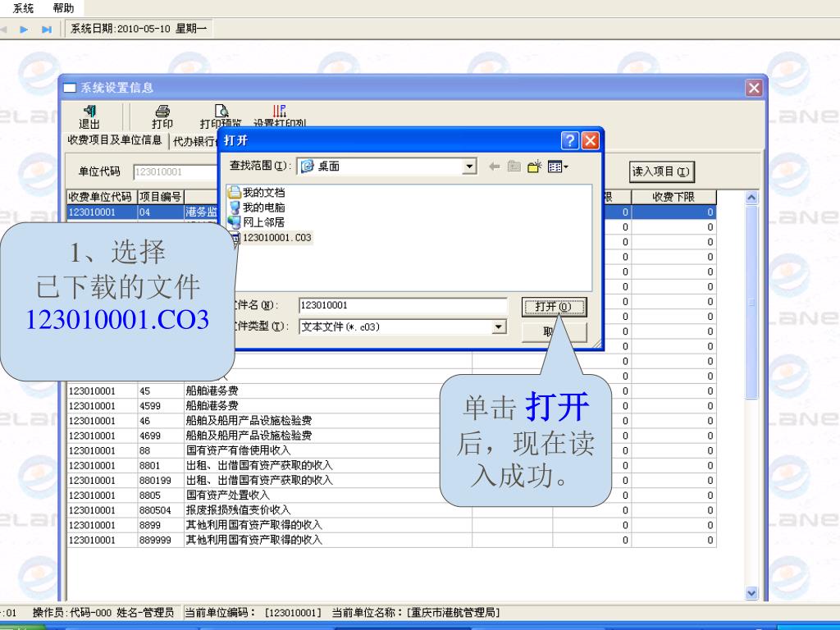This screenshot has height=630, width=840.
Task: Click the 当前单位编码 status bar entry
Action: tap(253, 612)
